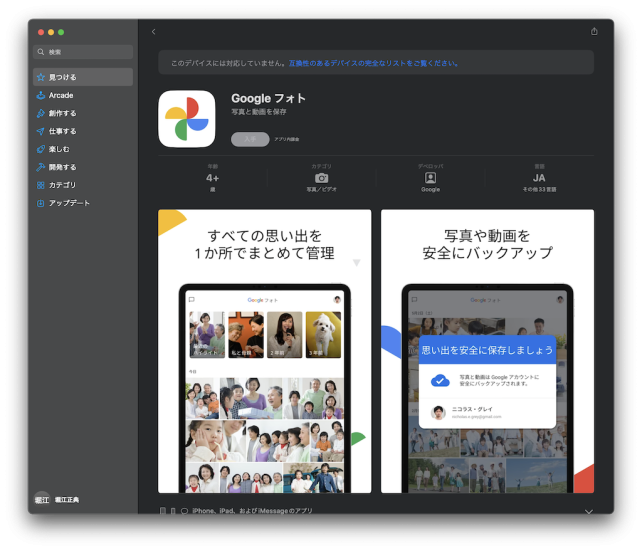Click the Google developer label
The height and width of the screenshot is (551, 642).
point(430,189)
